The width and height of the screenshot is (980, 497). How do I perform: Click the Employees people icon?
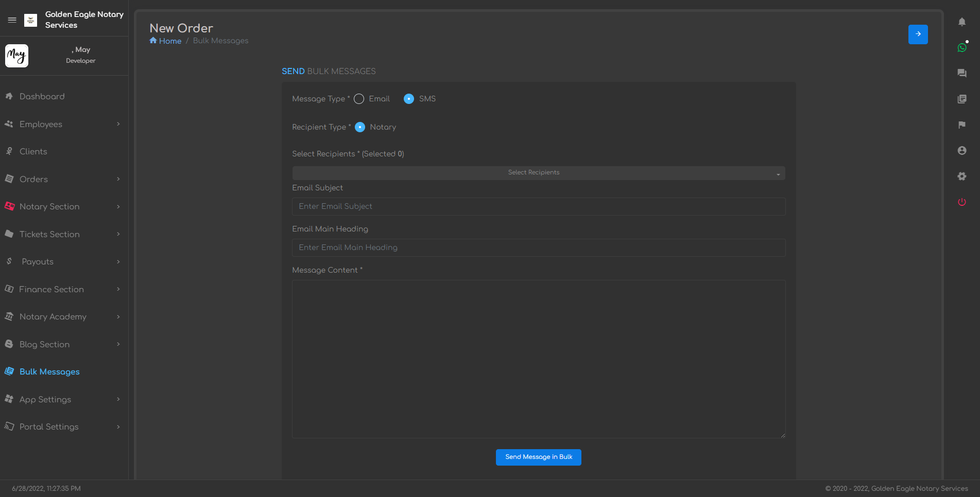coord(9,124)
